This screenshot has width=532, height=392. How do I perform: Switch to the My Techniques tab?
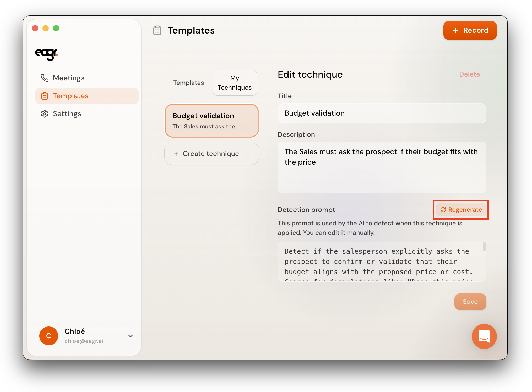(235, 83)
